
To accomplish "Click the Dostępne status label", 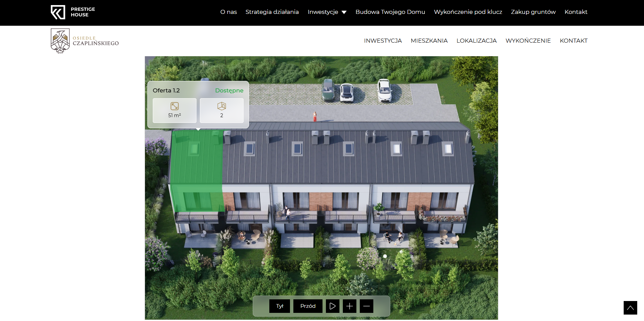I will pos(229,90).
